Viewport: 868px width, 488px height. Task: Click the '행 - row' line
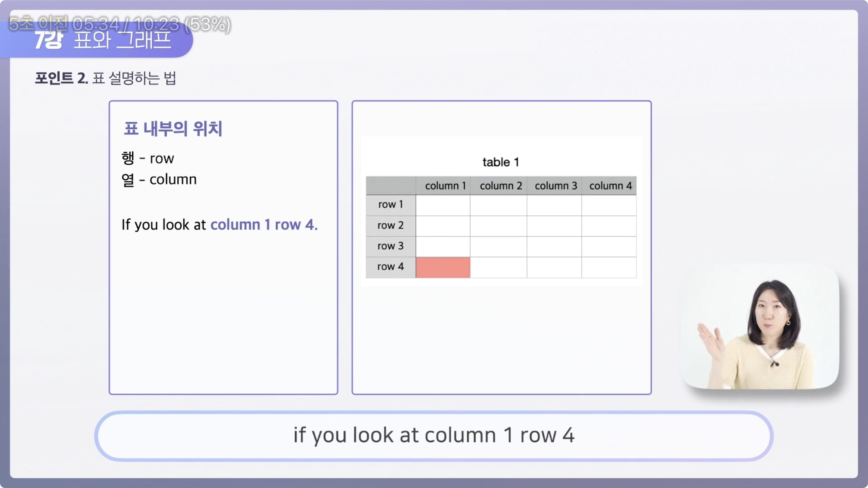pyautogui.click(x=148, y=158)
